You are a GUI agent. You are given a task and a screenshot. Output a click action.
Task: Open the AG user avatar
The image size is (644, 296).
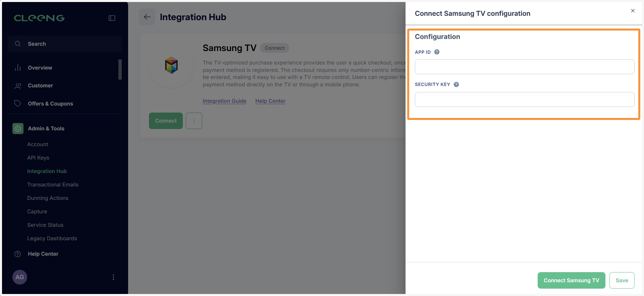tap(20, 277)
